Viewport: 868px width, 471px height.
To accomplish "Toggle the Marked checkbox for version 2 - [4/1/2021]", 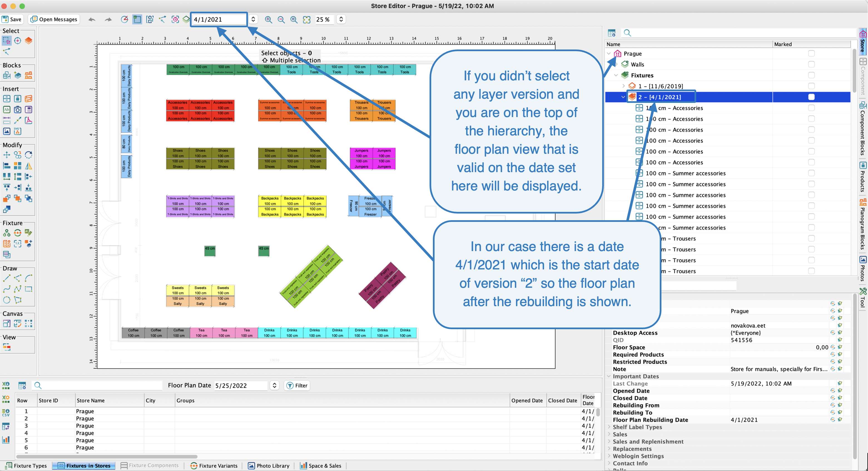I will [811, 97].
